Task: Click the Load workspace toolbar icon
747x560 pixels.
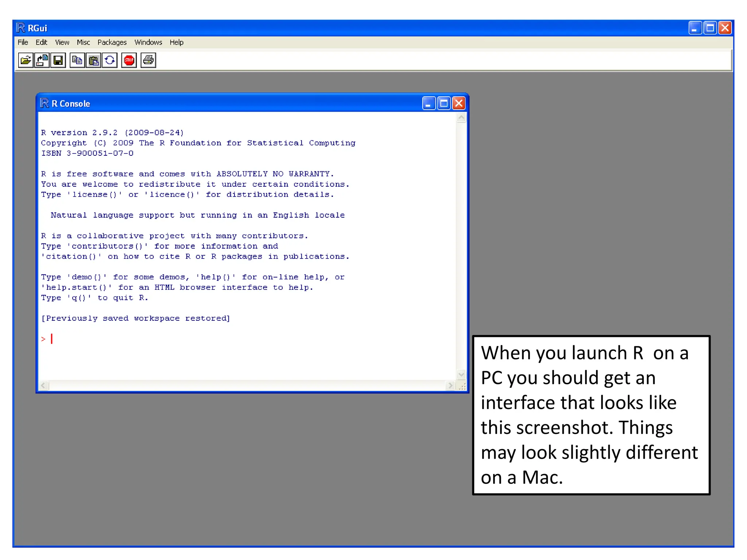Action: coord(42,60)
